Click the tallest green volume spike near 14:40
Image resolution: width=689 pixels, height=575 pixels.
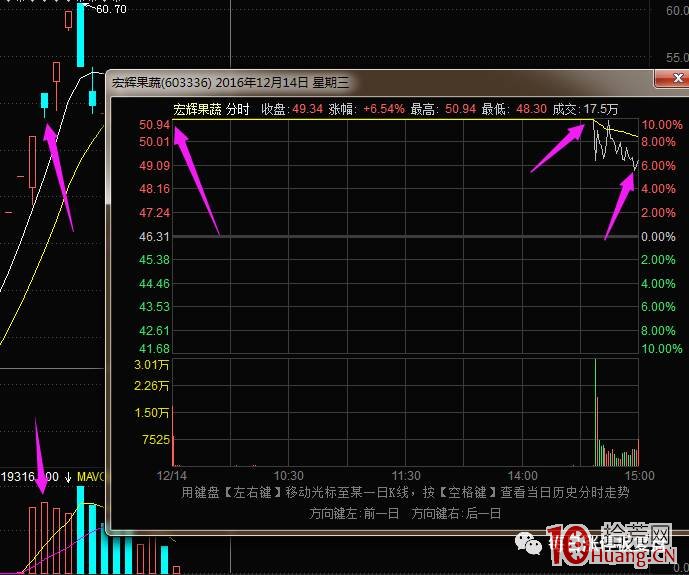tap(595, 412)
